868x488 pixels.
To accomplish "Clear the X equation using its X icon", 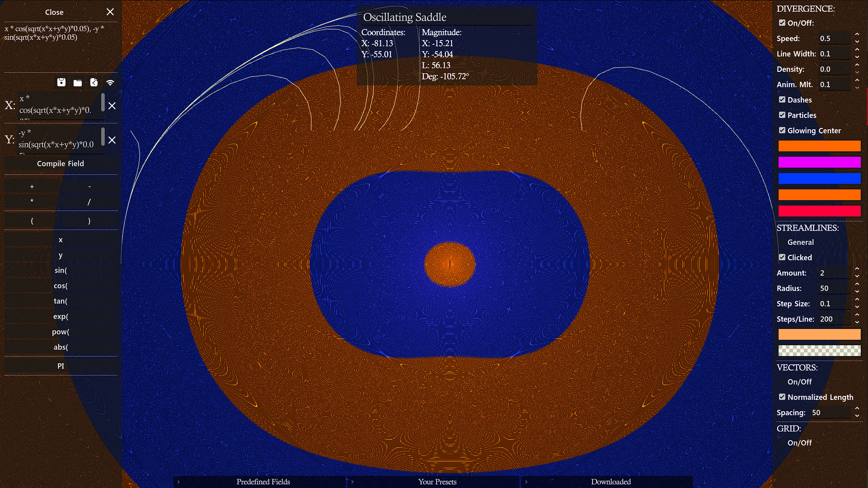I will tap(112, 106).
